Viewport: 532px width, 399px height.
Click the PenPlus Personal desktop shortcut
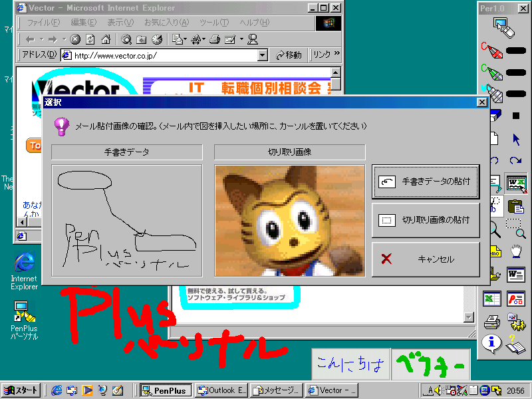(24, 321)
